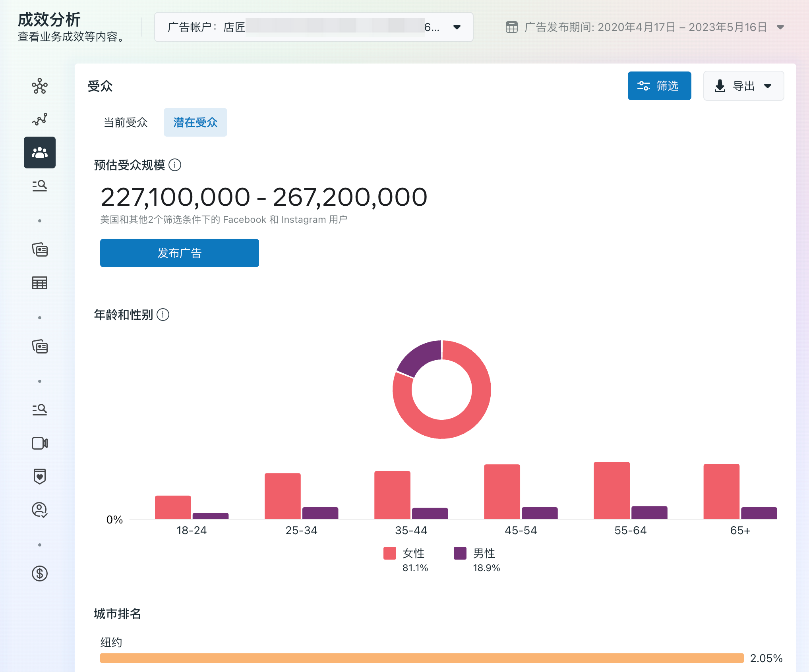Click the 发布广告 button
This screenshot has width=809, height=672.
(x=179, y=253)
